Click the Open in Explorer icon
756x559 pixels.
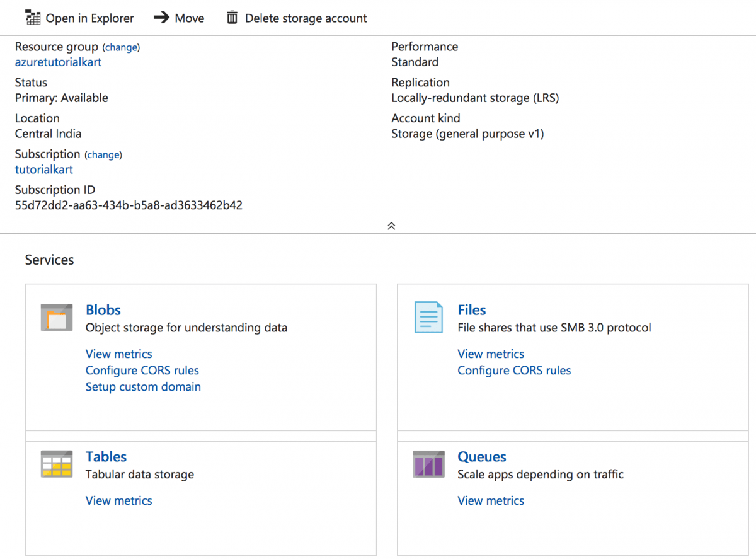[x=32, y=18]
